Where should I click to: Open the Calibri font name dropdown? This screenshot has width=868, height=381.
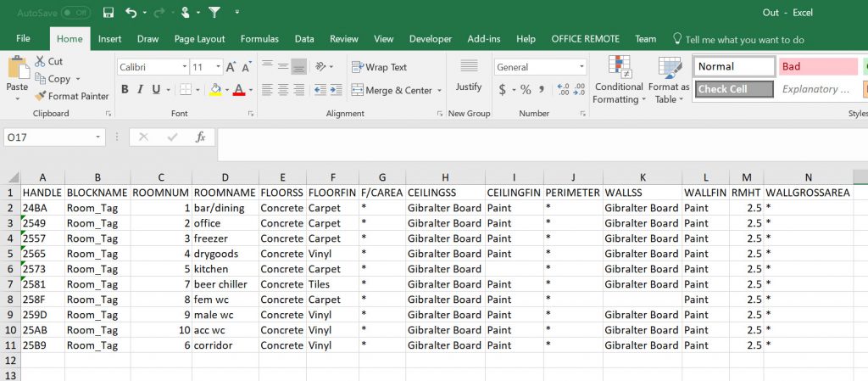coord(184,67)
